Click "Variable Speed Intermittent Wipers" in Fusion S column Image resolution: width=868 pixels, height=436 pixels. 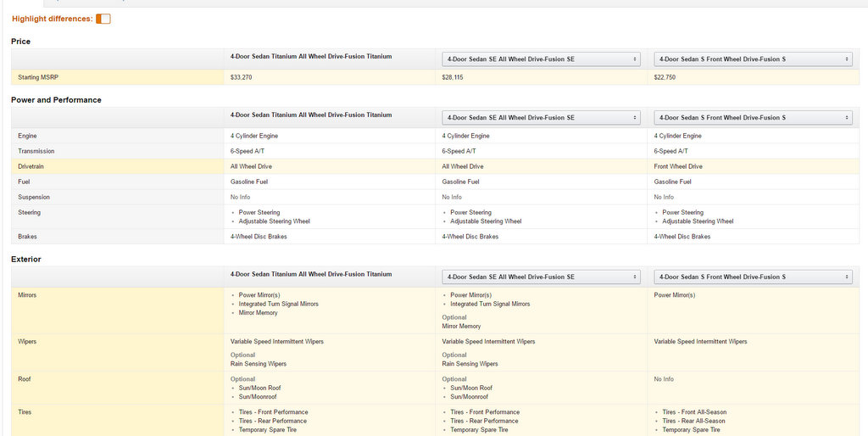[x=700, y=342]
